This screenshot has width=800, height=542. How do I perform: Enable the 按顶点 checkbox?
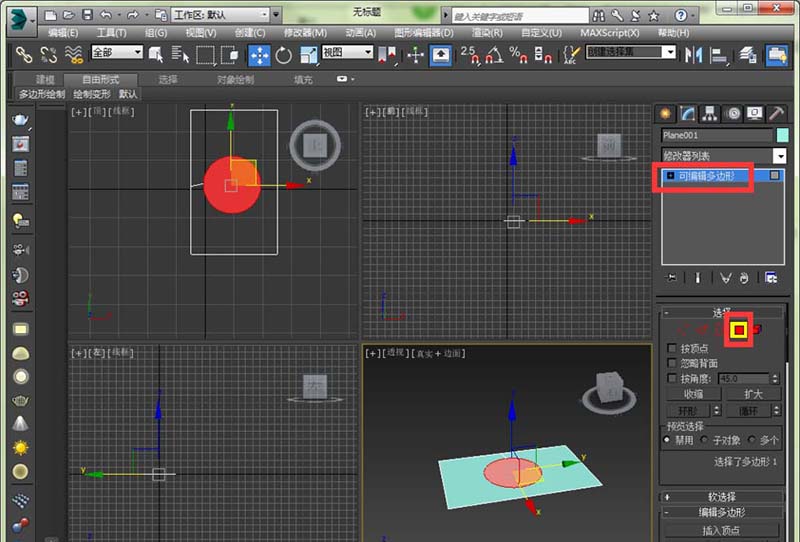pyautogui.click(x=673, y=348)
